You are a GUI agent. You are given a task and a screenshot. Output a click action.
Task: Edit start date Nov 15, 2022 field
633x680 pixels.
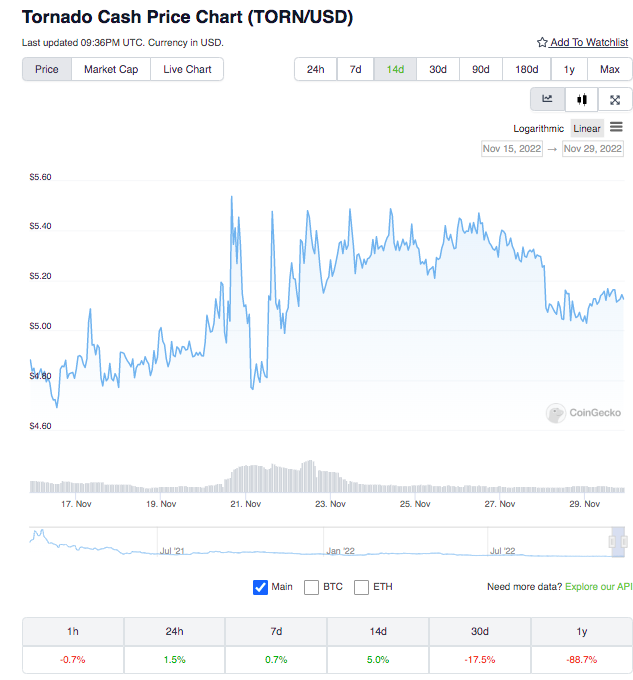pyautogui.click(x=512, y=149)
